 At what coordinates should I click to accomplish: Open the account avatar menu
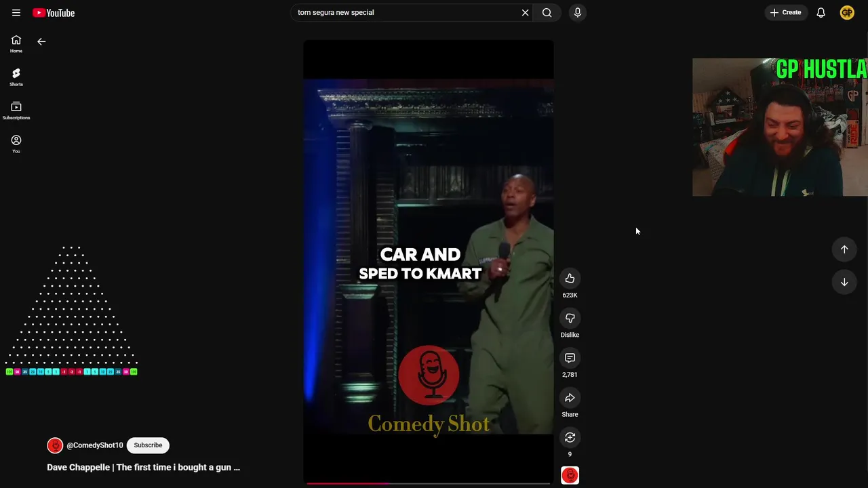(847, 13)
